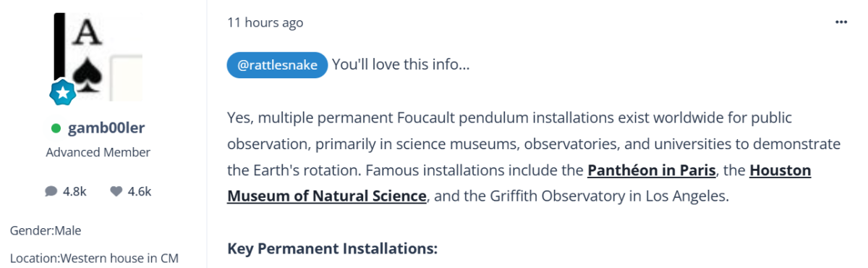The image size is (868, 268).
Task: Click the 4.8k posts count
Action: pyautogui.click(x=75, y=191)
